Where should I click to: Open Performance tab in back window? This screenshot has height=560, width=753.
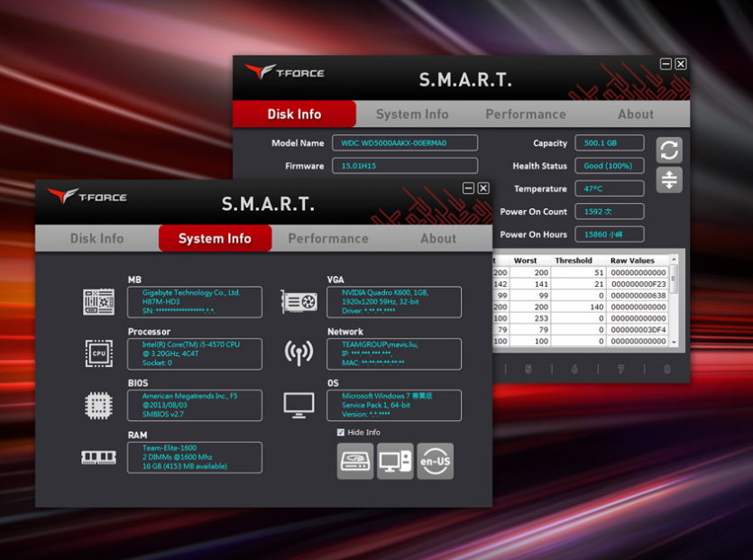[x=526, y=114]
